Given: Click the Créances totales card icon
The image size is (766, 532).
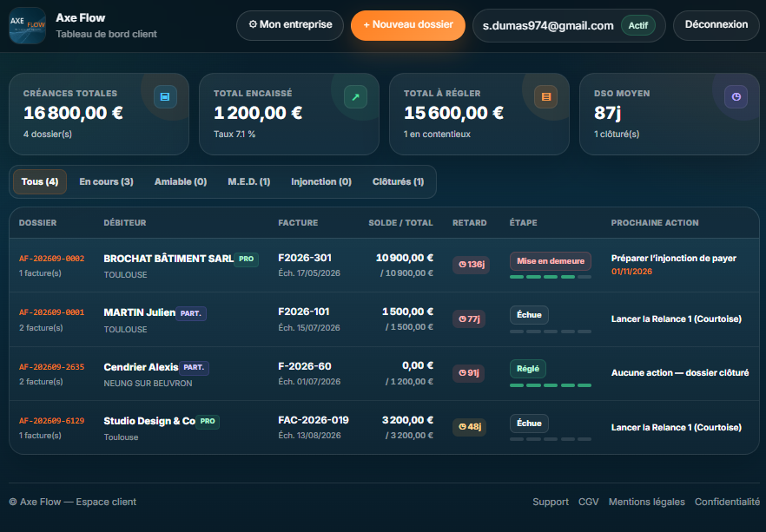Looking at the screenshot, I should 165,96.
